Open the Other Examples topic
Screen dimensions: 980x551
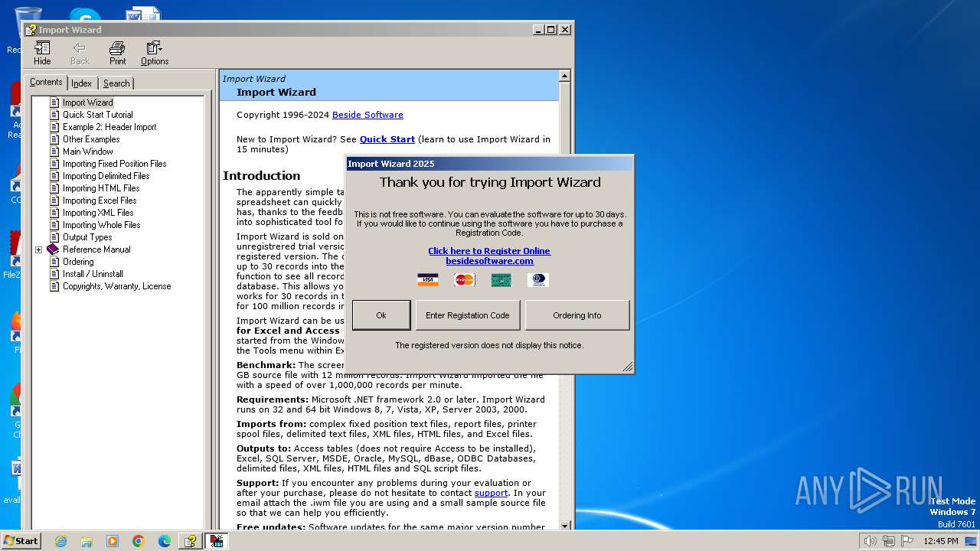click(91, 139)
